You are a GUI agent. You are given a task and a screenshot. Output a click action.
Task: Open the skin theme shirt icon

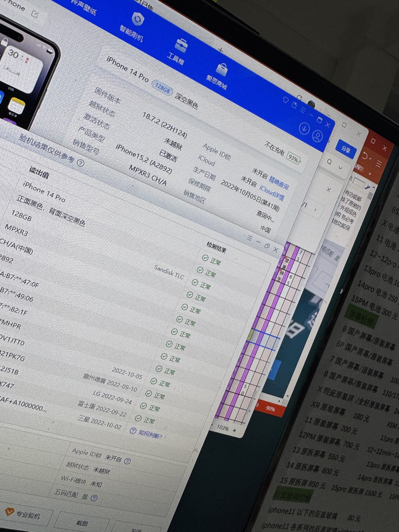pyautogui.click(x=286, y=100)
